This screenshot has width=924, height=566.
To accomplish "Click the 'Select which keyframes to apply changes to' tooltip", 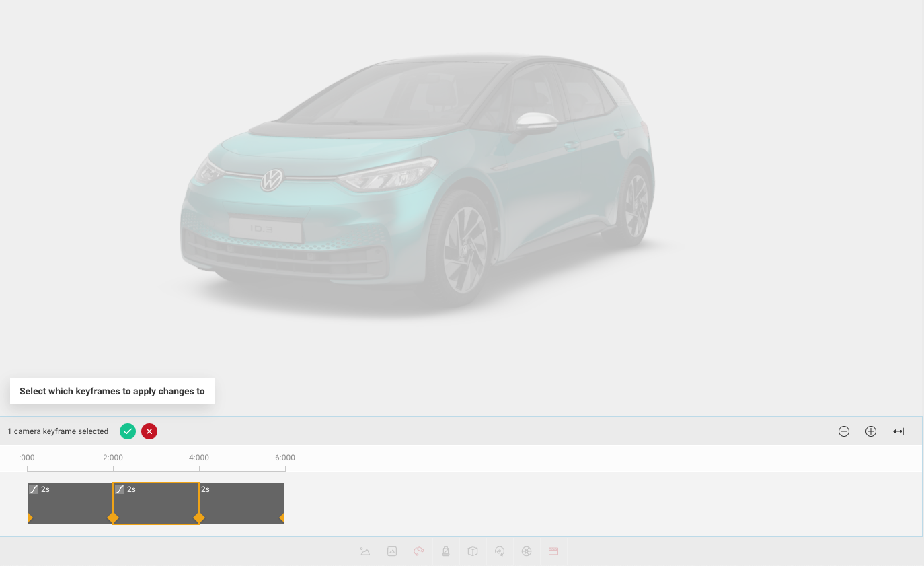I will pos(112,391).
